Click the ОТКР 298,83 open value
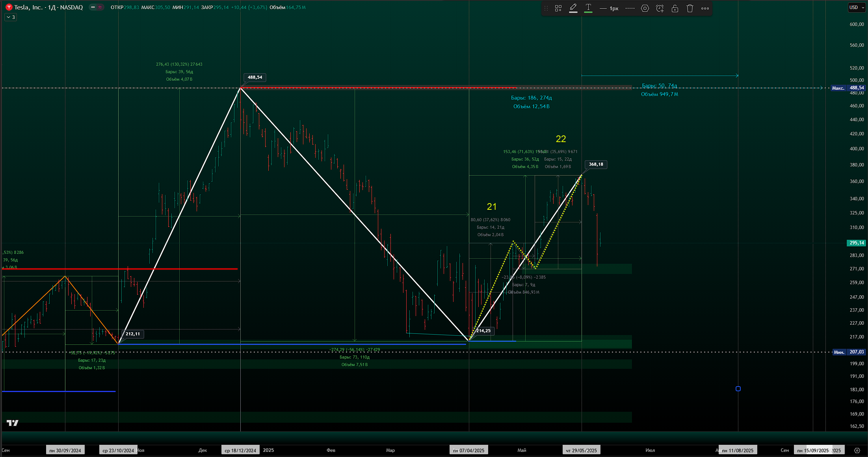The image size is (868, 457). [125, 7]
